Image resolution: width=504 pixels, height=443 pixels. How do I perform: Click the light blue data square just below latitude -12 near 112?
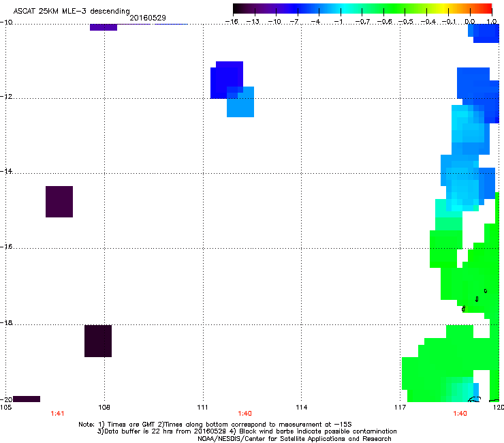(240, 102)
